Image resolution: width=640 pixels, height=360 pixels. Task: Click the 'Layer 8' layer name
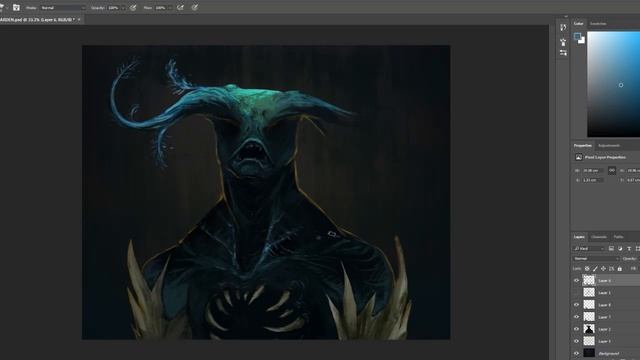click(x=604, y=305)
